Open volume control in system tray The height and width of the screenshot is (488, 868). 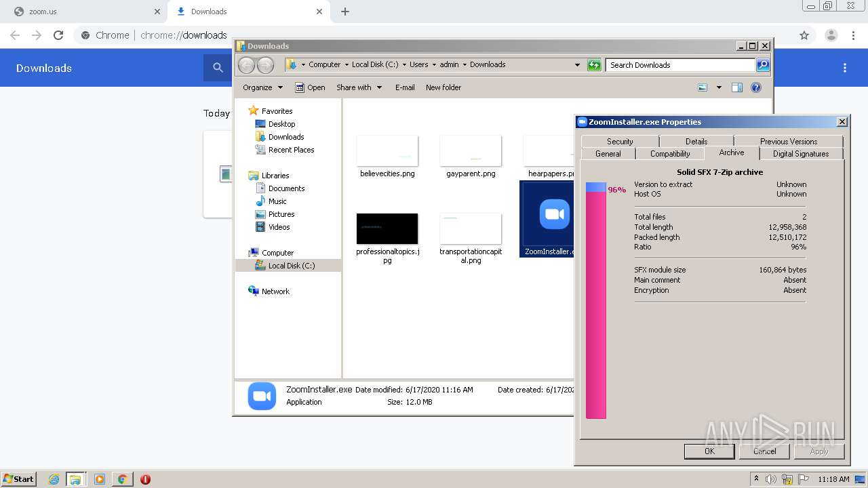pyautogui.click(x=771, y=479)
